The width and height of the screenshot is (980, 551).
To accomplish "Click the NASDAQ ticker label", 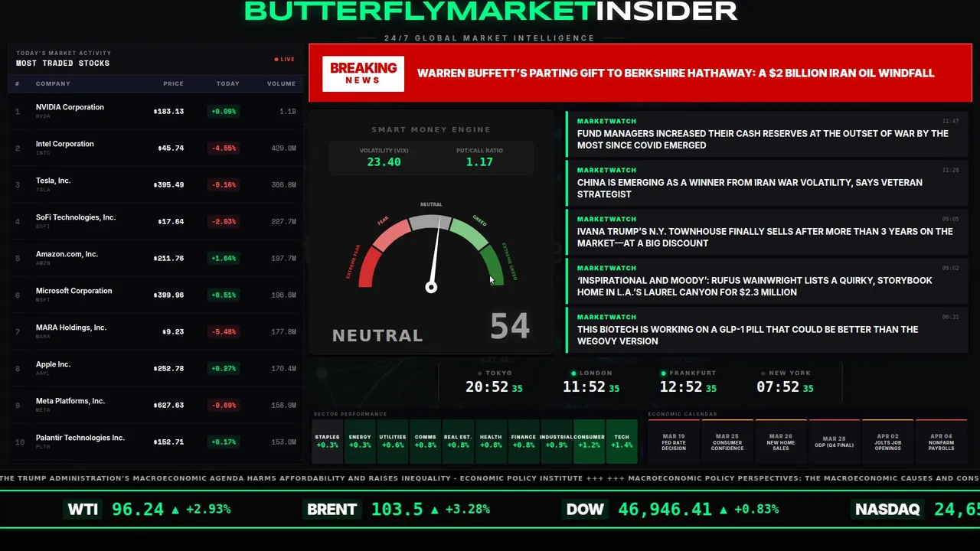I will (x=887, y=509).
